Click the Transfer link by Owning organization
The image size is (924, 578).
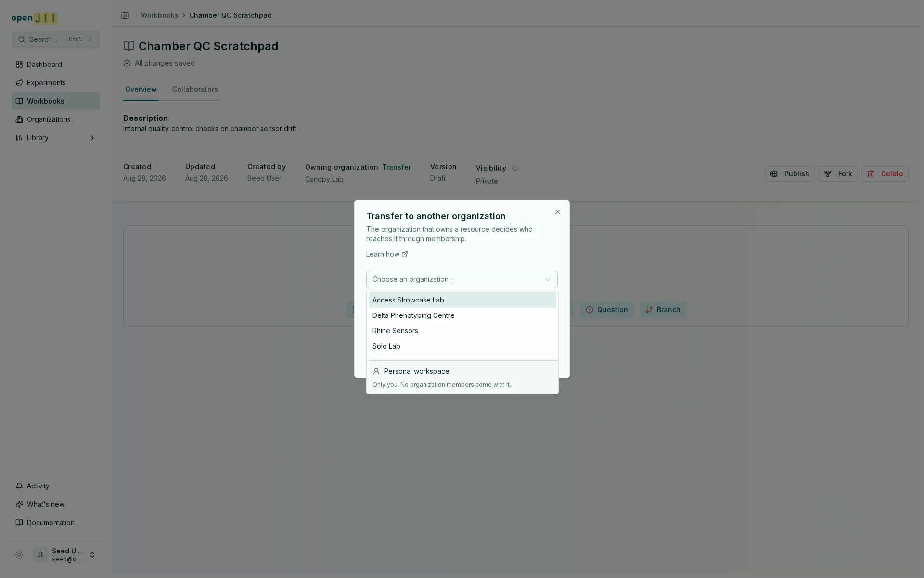[397, 167]
